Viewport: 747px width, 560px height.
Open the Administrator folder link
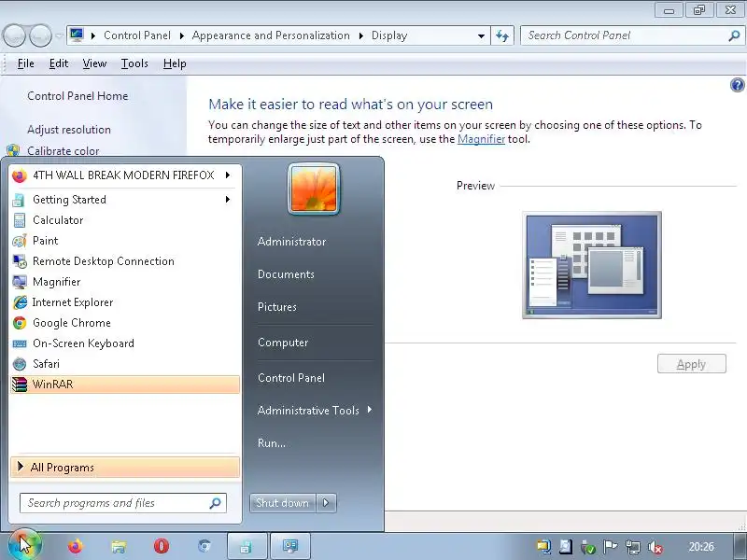tap(291, 242)
